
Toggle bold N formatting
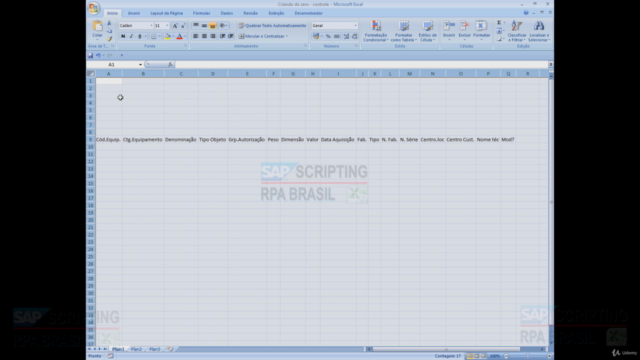pos(123,36)
